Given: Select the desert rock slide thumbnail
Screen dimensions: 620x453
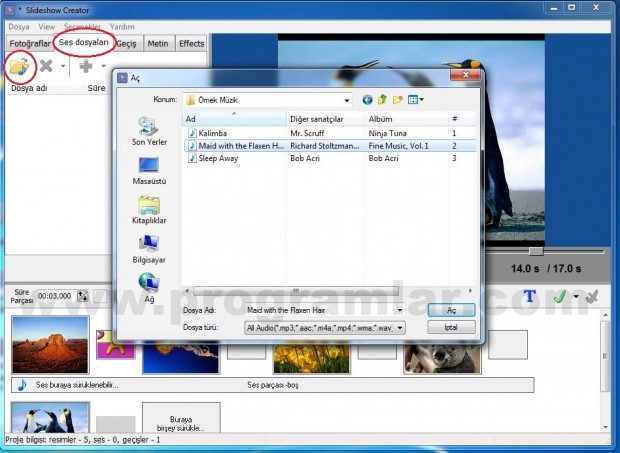Looking at the screenshot, I should (x=50, y=345).
